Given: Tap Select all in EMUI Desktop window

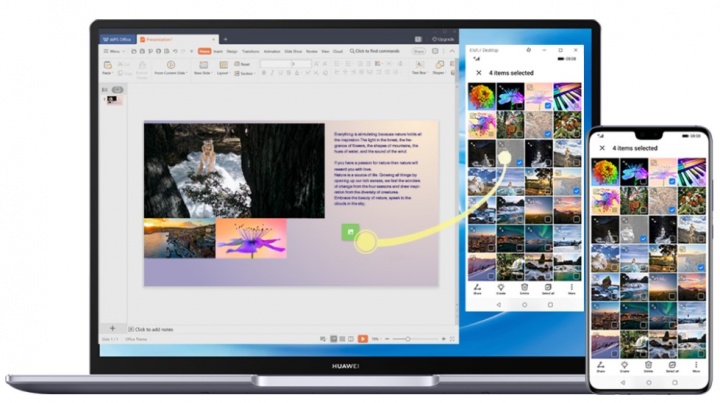Looking at the screenshot, I should 548,289.
